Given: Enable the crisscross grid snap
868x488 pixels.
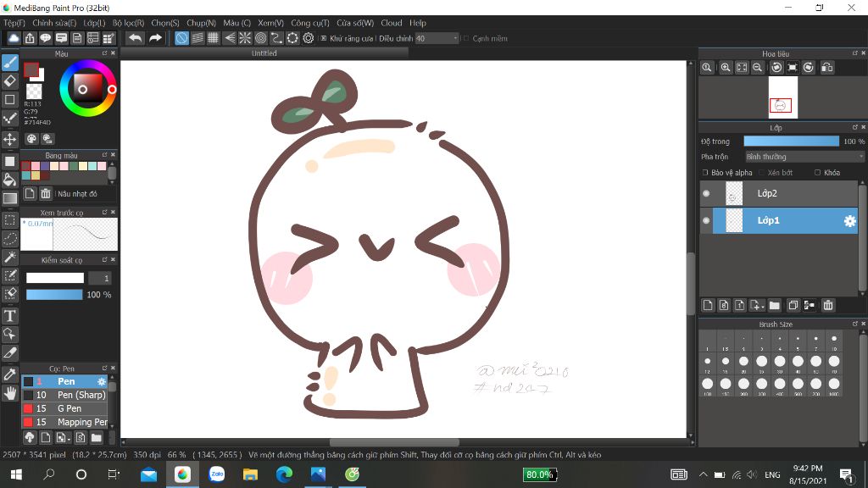Looking at the screenshot, I should pos(213,38).
